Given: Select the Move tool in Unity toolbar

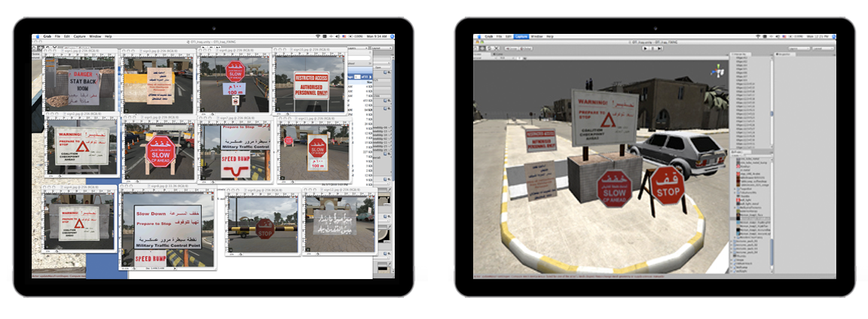Looking at the screenshot, I should [483, 47].
